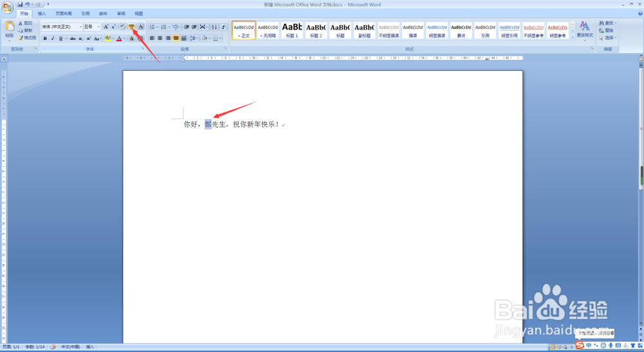Center the paragraph text

pyautogui.click(x=160, y=38)
